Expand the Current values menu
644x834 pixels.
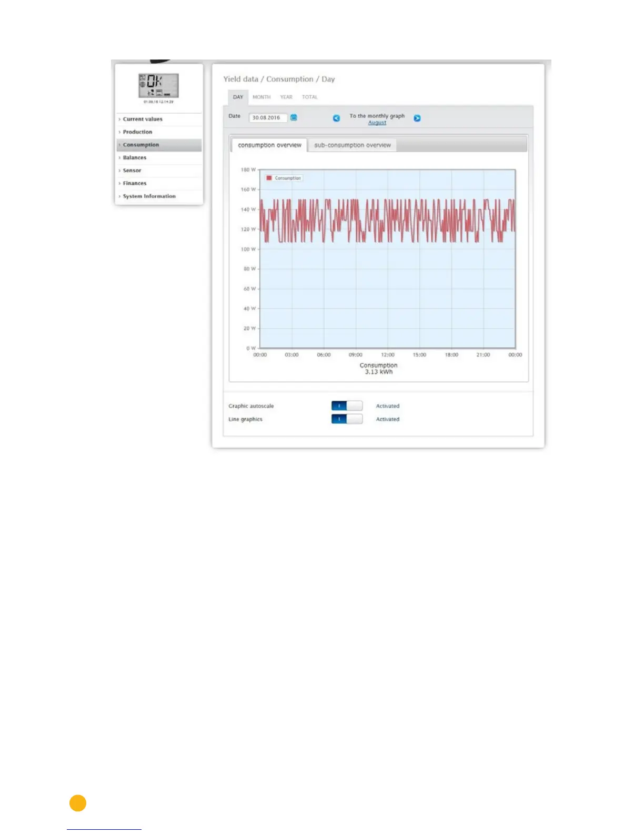tap(159, 119)
